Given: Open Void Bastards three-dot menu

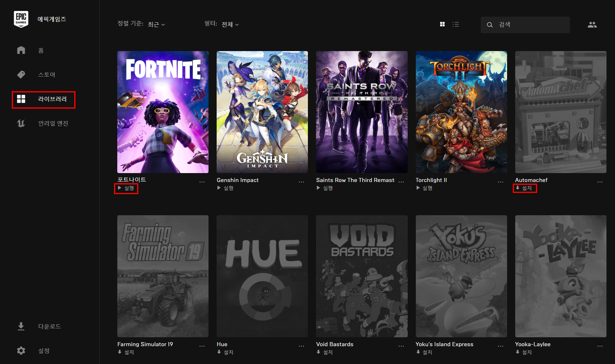Looking at the screenshot, I should pyautogui.click(x=401, y=346).
